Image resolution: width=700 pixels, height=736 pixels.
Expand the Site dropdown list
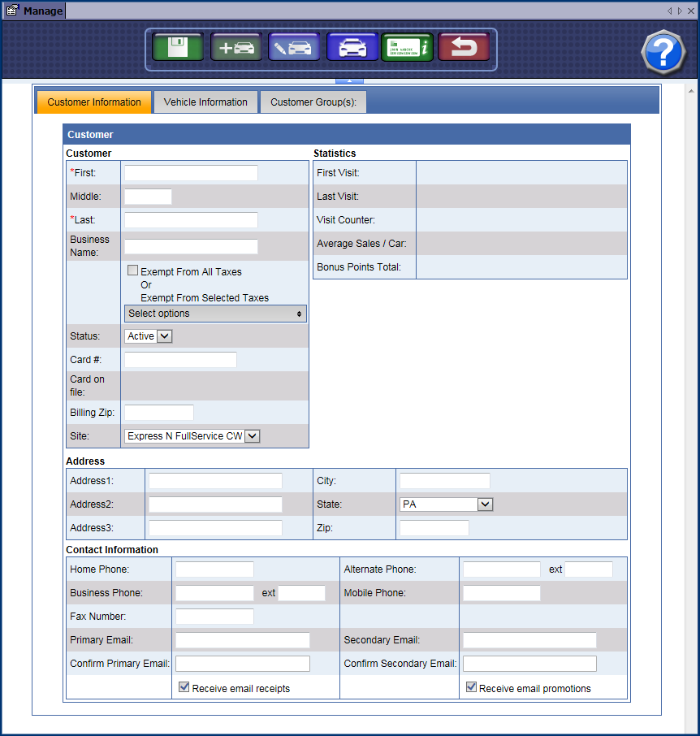click(x=192, y=436)
